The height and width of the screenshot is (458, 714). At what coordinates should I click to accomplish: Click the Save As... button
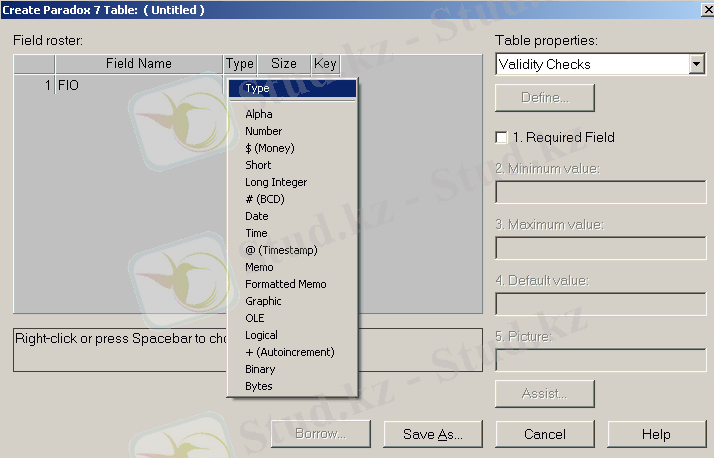coord(433,434)
